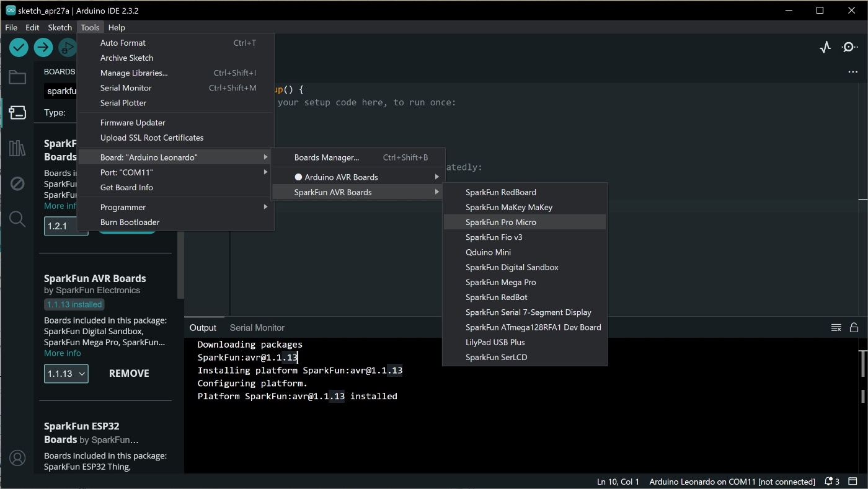The image size is (868, 489).
Task: Open the Edit menu
Action: click(x=32, y=27)
